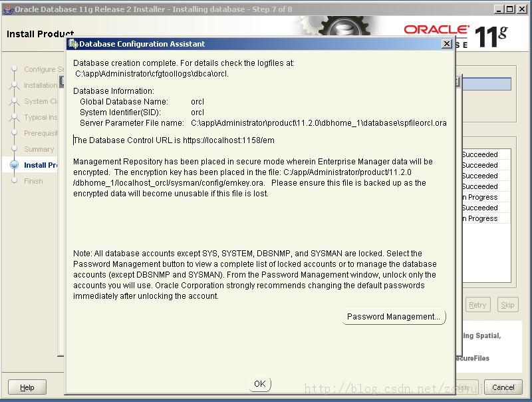Click the OK button in the dialog
Viewport: 532px width, 402px height.
point(260,384)
